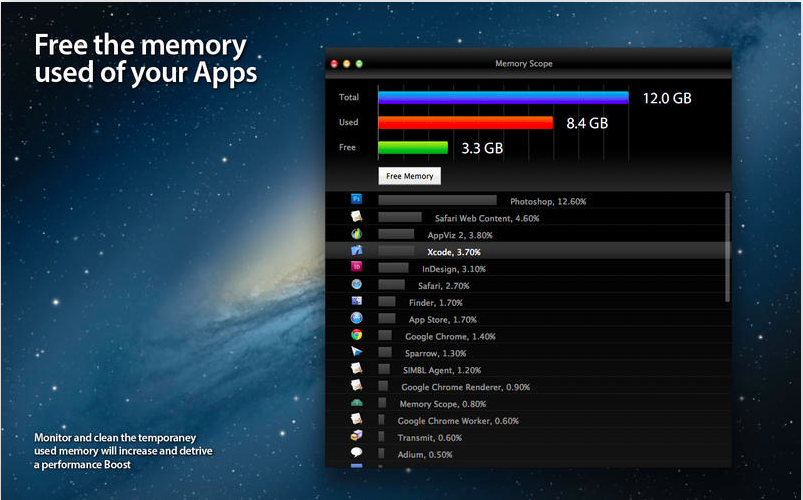Click the Used label

[x=348, y=122]
